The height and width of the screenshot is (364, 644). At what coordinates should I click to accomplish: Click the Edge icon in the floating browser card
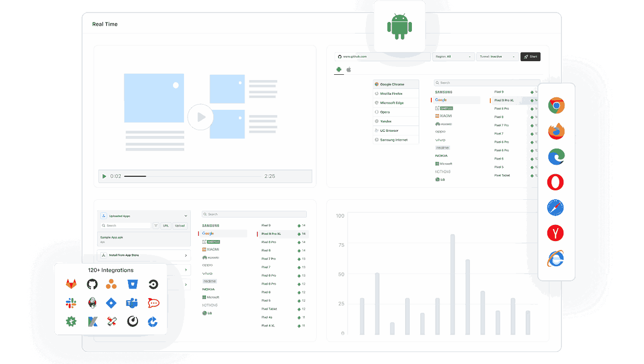pos(556,157)
